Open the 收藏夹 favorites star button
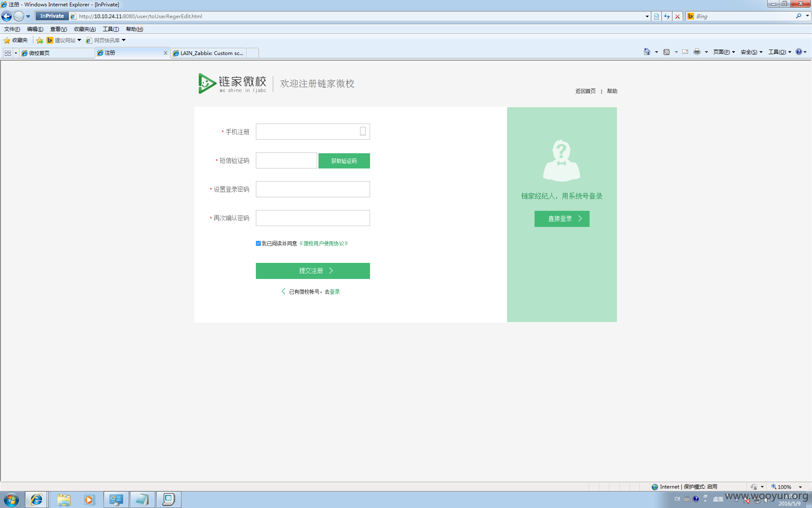Screen dimensions: 812x508 16,40
